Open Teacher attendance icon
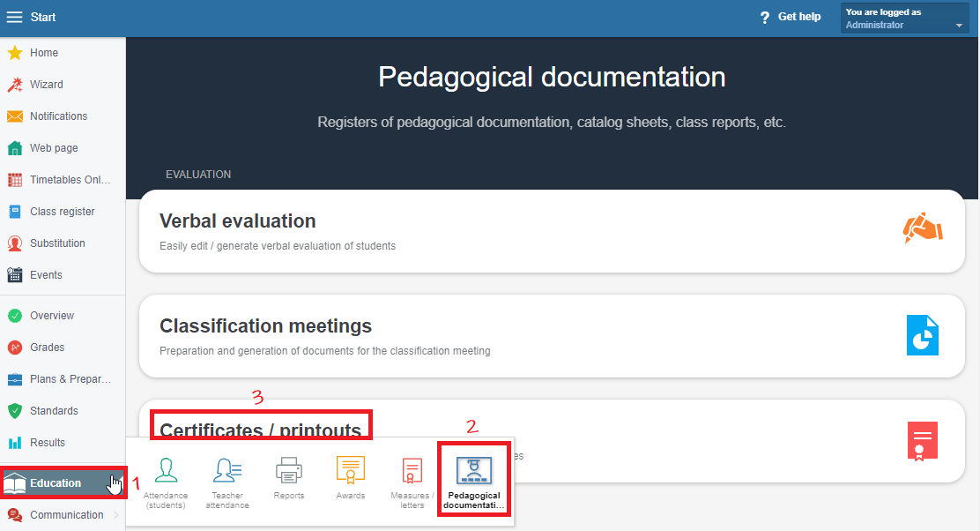Screen dimensions: 980x531 pos(227,470)
